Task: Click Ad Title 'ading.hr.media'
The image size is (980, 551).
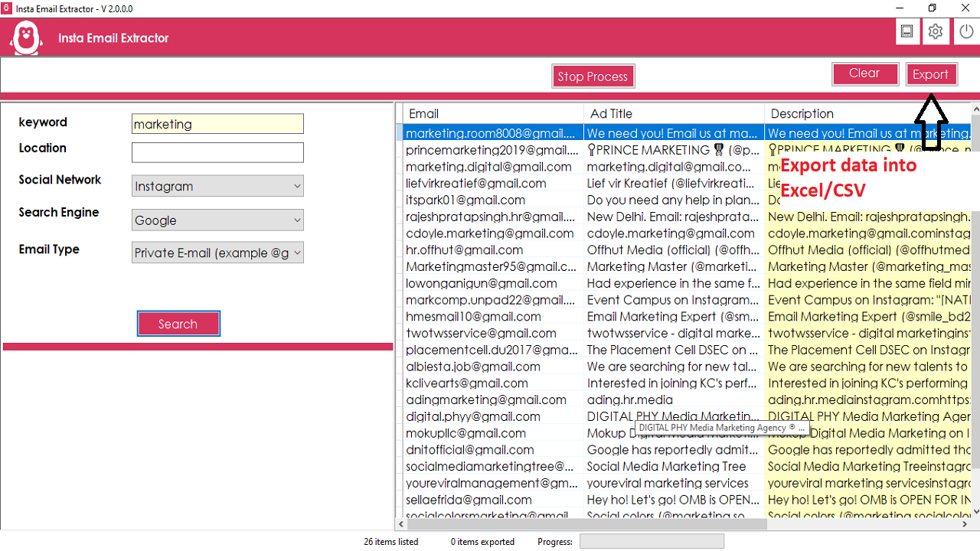Action: (x=674, y=399)
